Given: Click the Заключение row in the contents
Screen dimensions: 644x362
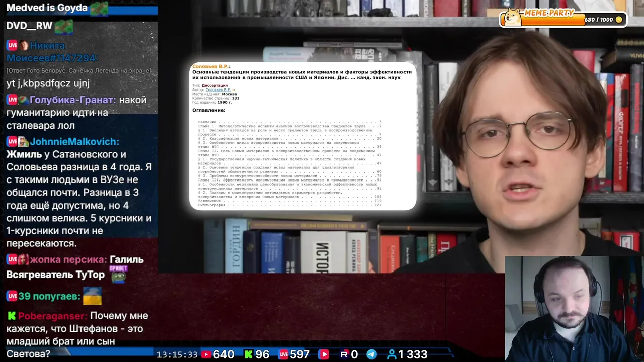Looking at the screenshot, I should (290, 201).
